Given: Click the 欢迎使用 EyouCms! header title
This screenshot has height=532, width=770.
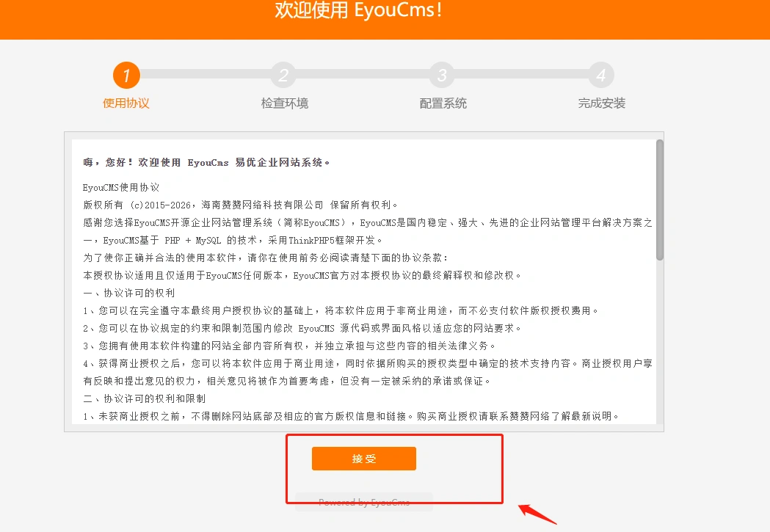Looking at the screenshot, I should coord(358,10).
